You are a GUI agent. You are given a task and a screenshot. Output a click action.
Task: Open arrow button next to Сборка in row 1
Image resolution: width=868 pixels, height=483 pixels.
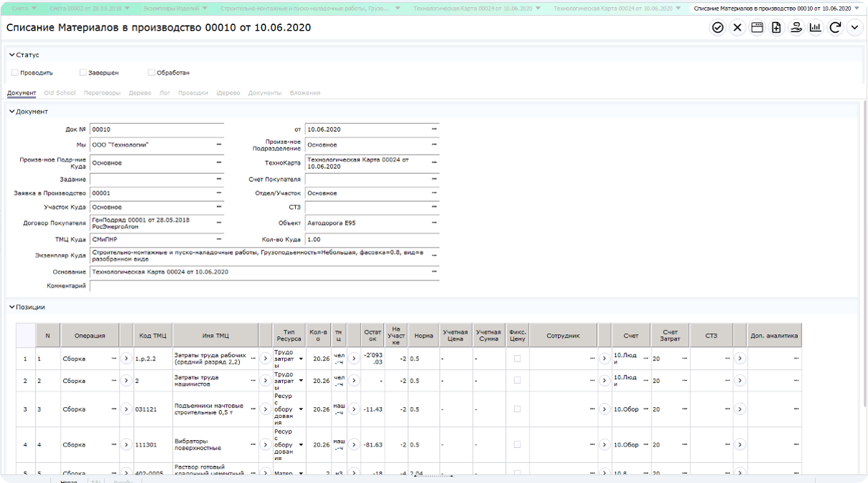126,358
